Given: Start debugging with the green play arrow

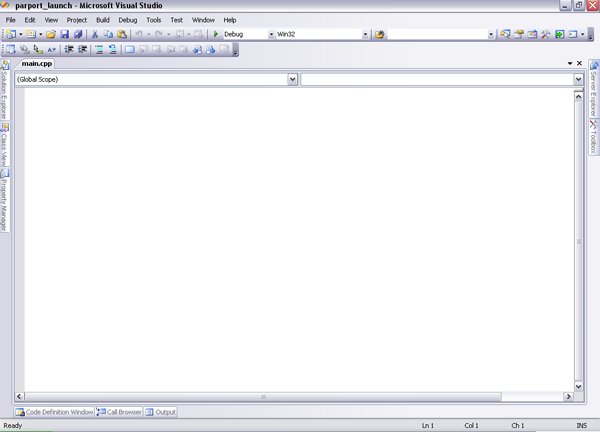Looking at the screenshot, I should (215, 34).
